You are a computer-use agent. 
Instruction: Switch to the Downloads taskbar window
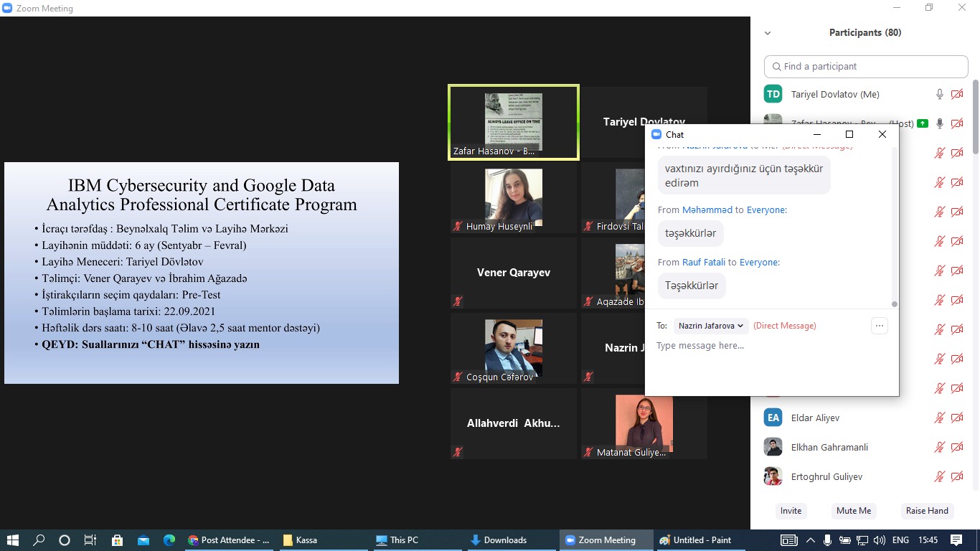(x=498, y=540)
